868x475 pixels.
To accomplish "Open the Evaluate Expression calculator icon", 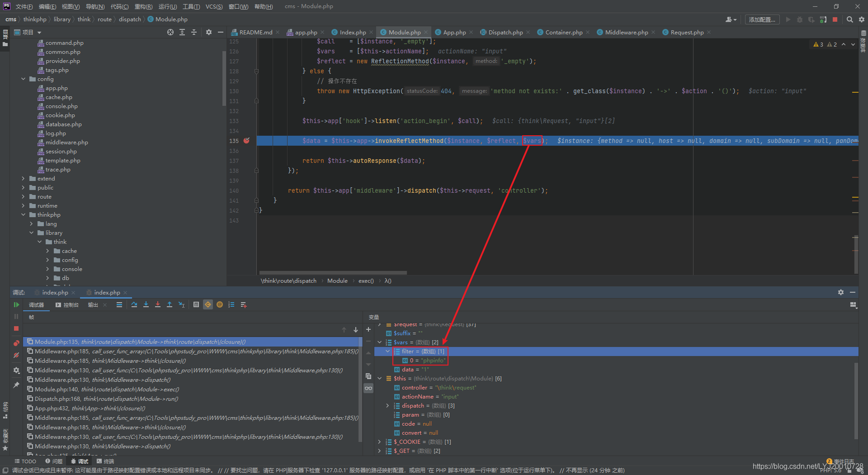I will point(196,305).
